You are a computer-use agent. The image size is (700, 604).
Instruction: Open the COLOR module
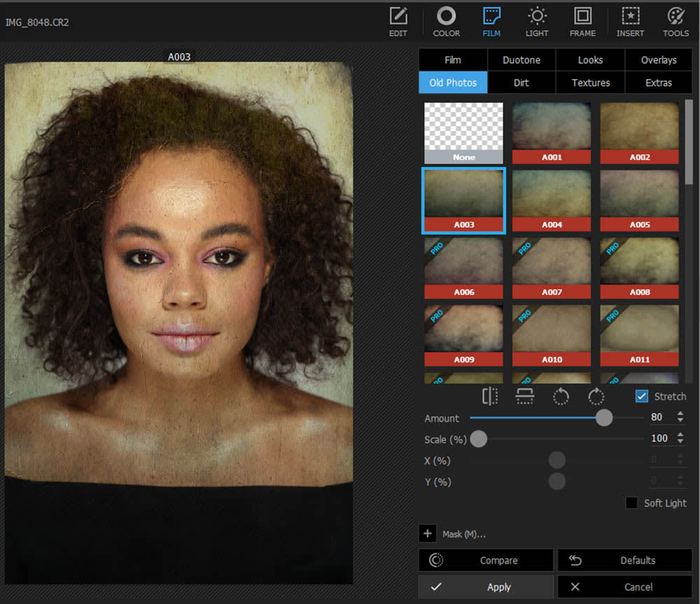click(446, 22)
